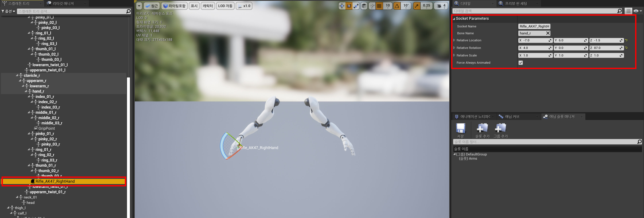Open the surface snapping options icon
Viewport: 644px width, 218px height.
point(372,6)
